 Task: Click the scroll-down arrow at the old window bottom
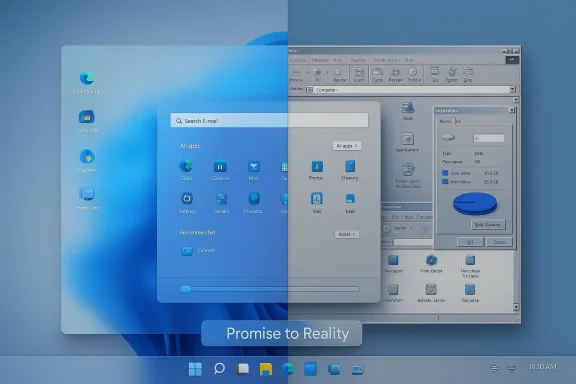click(516, 307)
